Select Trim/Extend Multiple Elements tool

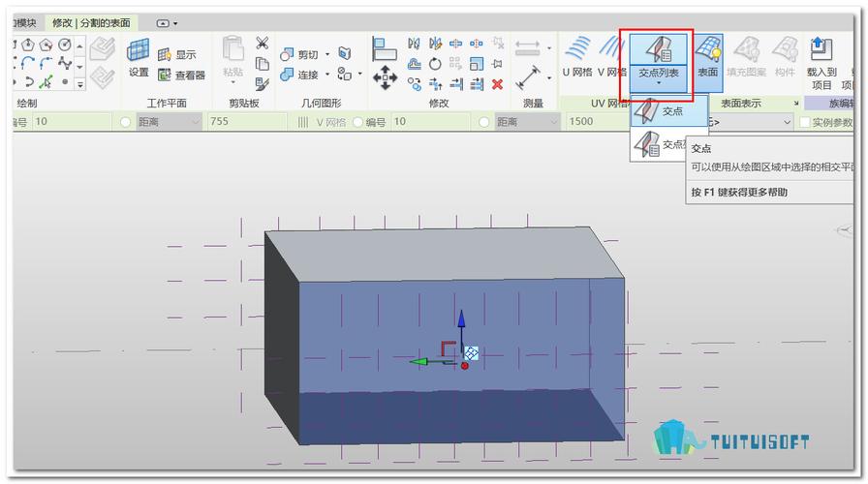[x=477, y=84]
